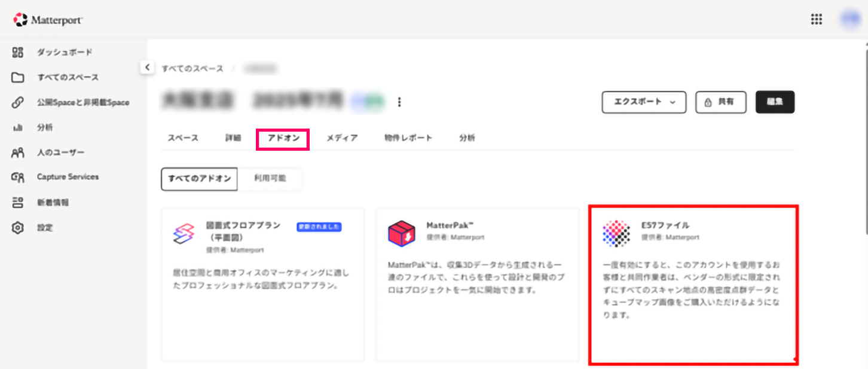Open Capture Services in the sidebar
The image size is (868, 369).
(68, 177)
